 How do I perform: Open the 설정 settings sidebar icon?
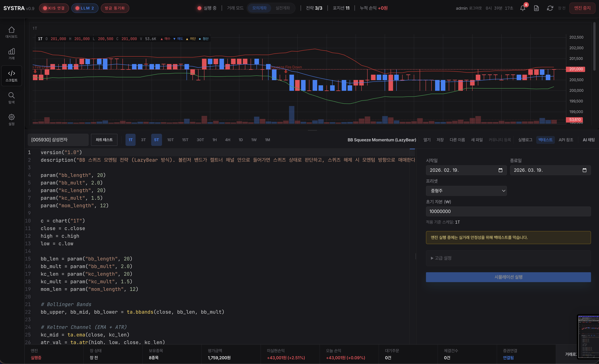[11, 119]
